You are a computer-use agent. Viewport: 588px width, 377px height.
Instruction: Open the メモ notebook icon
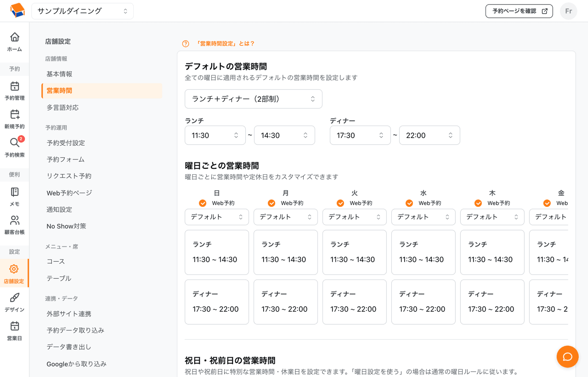point(15,192)
